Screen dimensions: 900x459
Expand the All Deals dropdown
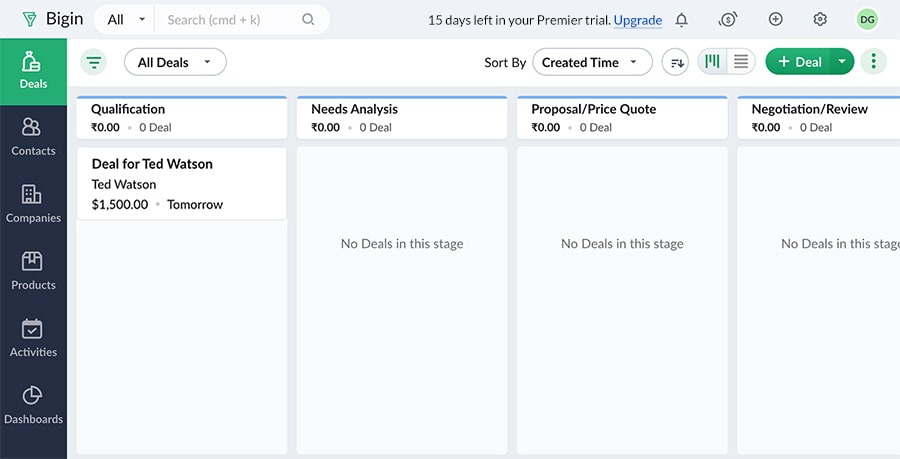[175, 62]
